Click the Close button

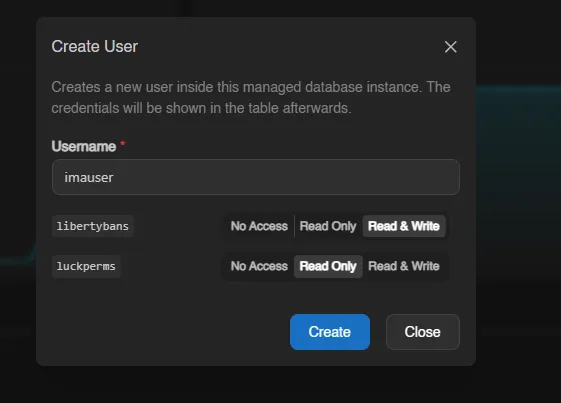coord(423,332)
